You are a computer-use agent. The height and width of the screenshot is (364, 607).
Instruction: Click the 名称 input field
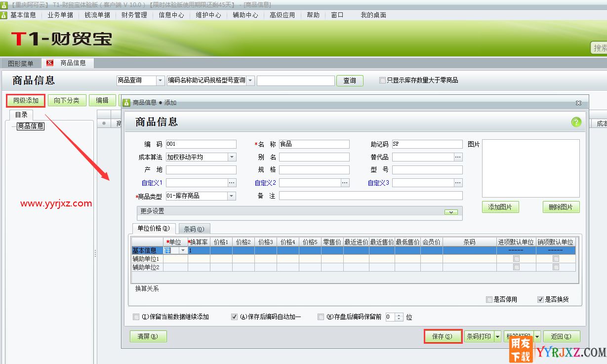click(314, 144)
